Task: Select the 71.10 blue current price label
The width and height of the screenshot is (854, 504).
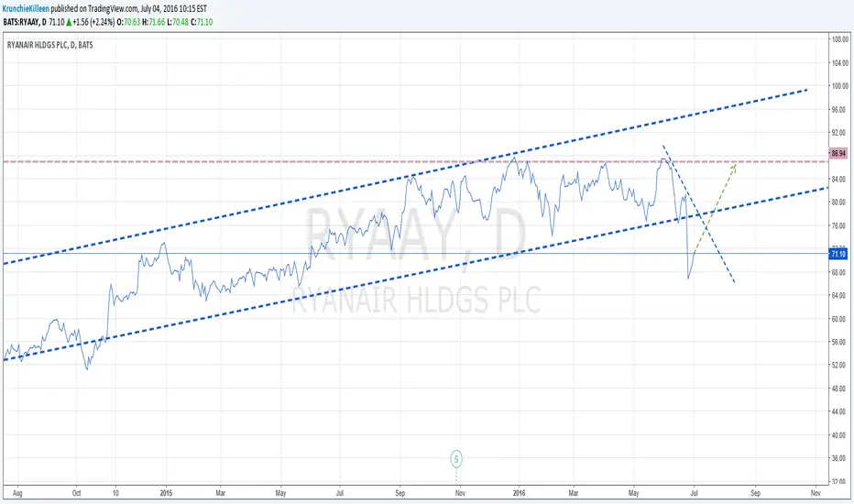Action: pyautogui.click(x=838, y=254)
